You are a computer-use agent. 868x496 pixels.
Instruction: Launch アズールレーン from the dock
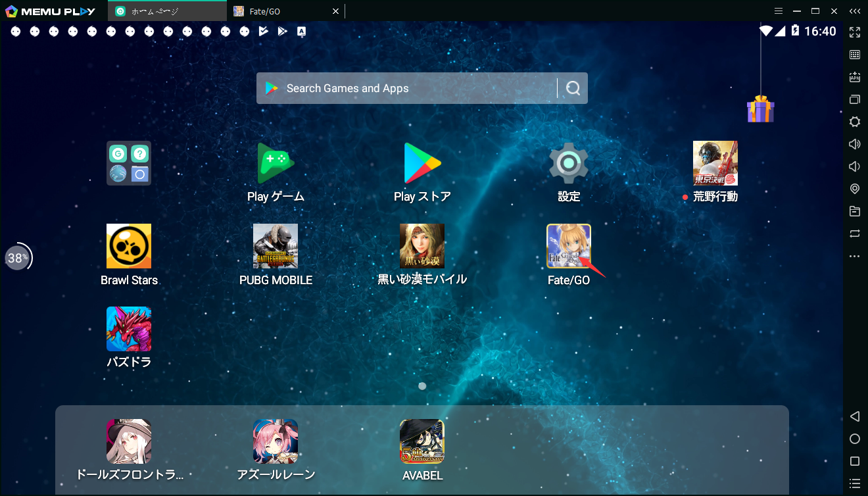pos(276,441)
